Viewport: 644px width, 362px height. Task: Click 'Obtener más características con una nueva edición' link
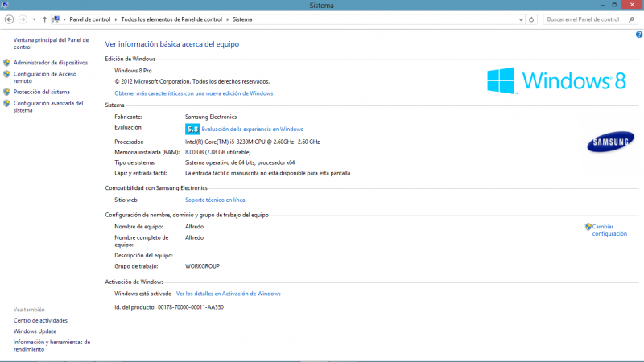point(193,93)
